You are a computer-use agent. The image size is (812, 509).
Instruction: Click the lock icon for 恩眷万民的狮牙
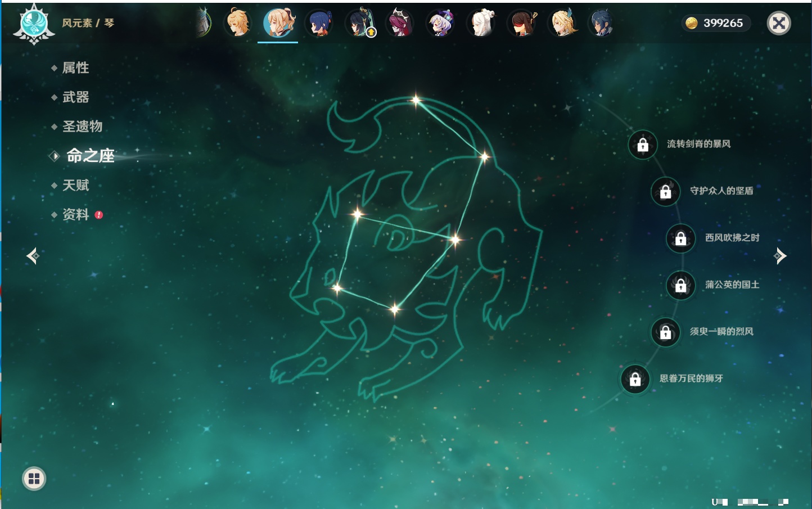pyautogui.click(x=635, y=379)
